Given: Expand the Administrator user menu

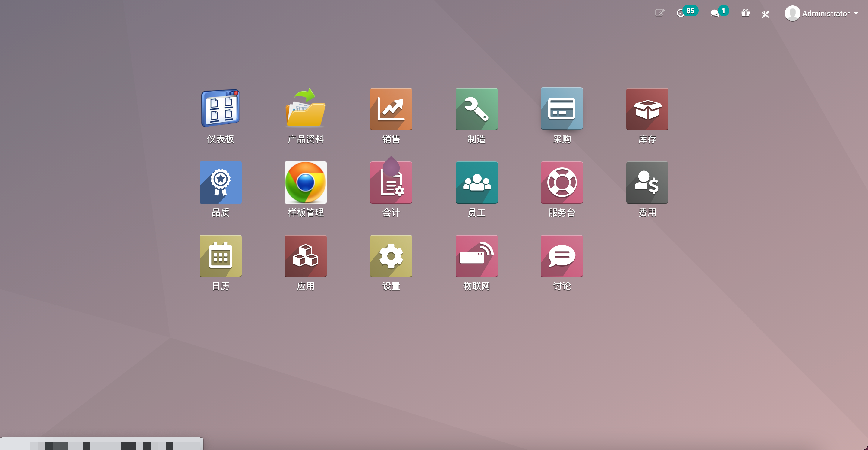Looking at the screenshot, I should 822,14.
